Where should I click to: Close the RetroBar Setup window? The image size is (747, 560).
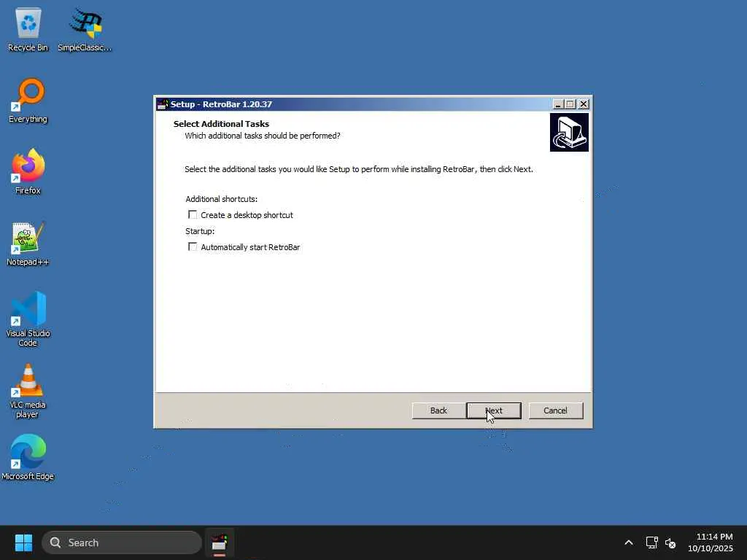click(x=584, y=104)
